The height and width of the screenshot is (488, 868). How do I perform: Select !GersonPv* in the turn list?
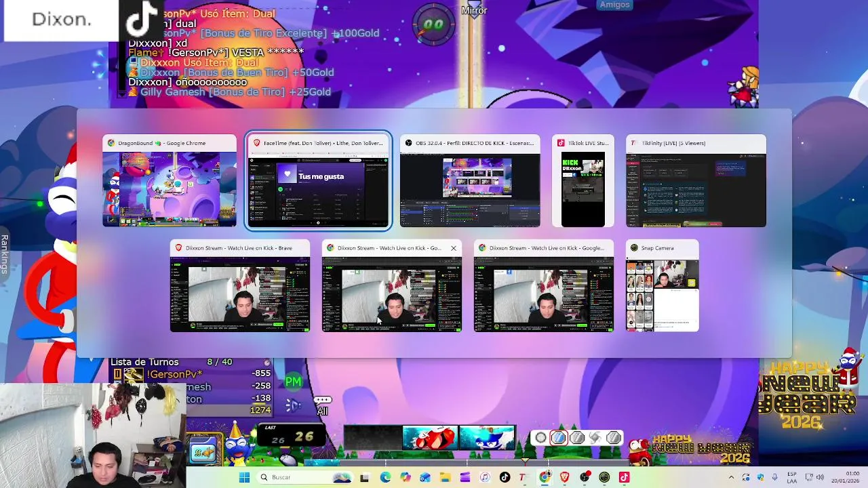point(174,374)
